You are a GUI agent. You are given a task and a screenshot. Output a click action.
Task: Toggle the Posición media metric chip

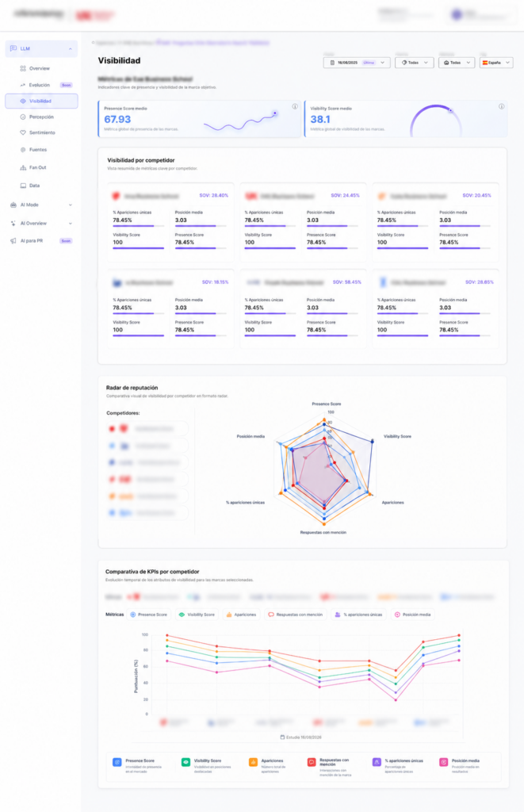click(x=413, y=615)
